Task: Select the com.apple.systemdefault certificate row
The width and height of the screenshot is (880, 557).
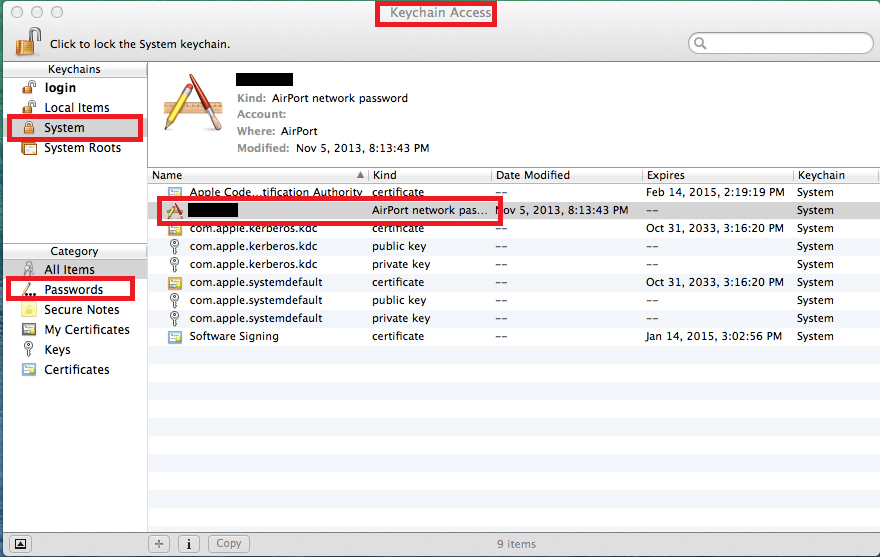Action: tap(514, 282)
